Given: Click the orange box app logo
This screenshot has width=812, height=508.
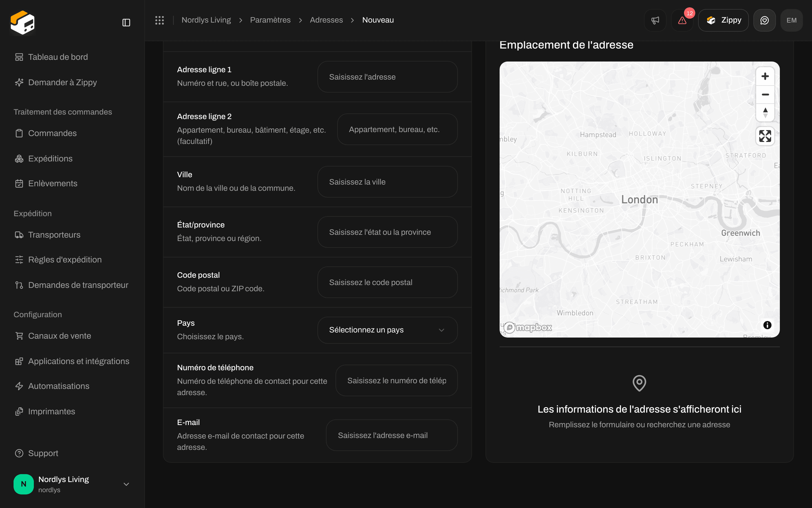Looking at the screenshot, I should click(23, 23).
